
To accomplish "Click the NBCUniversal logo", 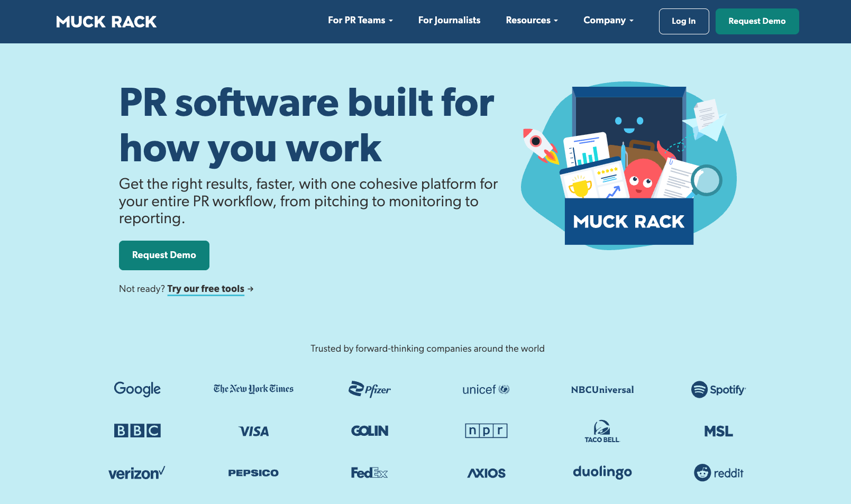I will click(x=602, y=390).
